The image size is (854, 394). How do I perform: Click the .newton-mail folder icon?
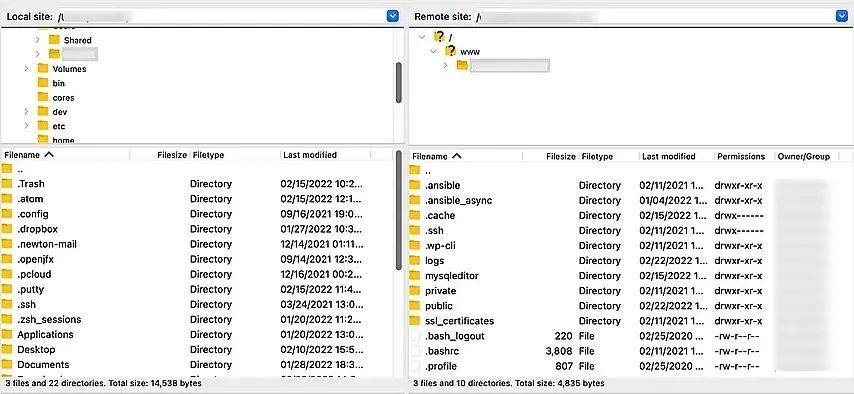(x=7, y=244)
